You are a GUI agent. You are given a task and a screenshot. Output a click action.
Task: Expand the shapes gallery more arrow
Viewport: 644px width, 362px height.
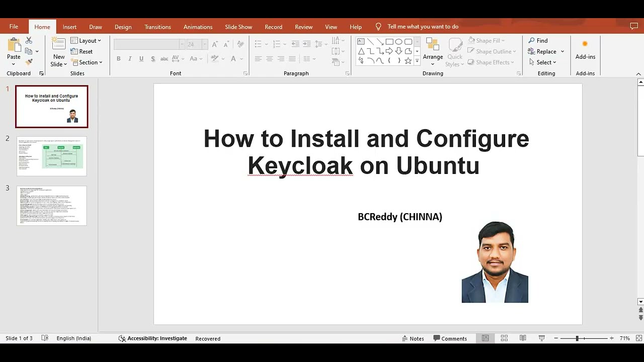(417, 61)
